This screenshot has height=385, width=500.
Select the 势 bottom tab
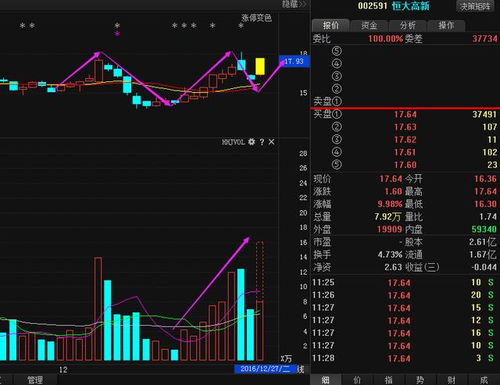(420, 380)
